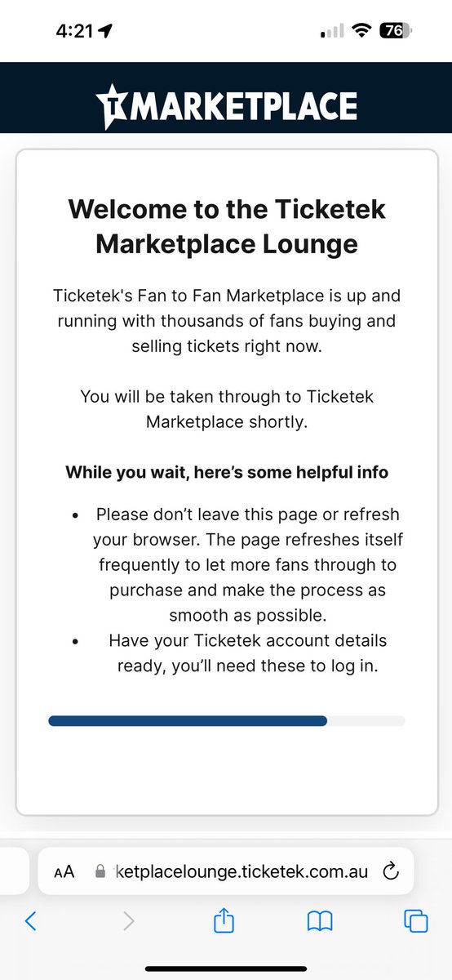
Task: Tap the location arrow beside the time
Action: 104,31
